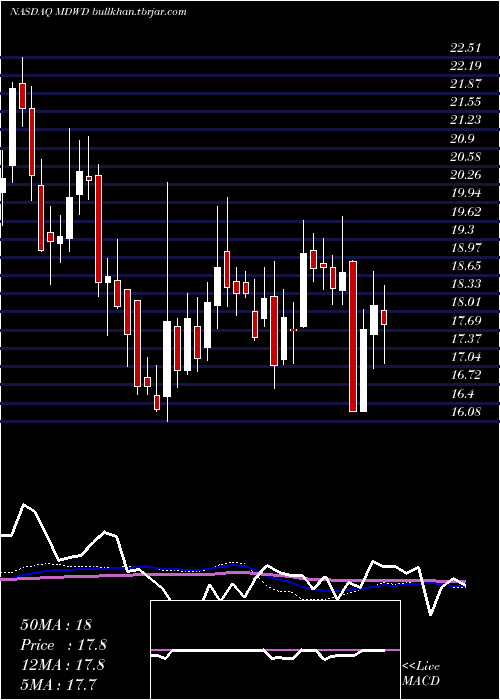Click the 21.87 price axis label
The image size is (500, 700).
click(466, 84)
